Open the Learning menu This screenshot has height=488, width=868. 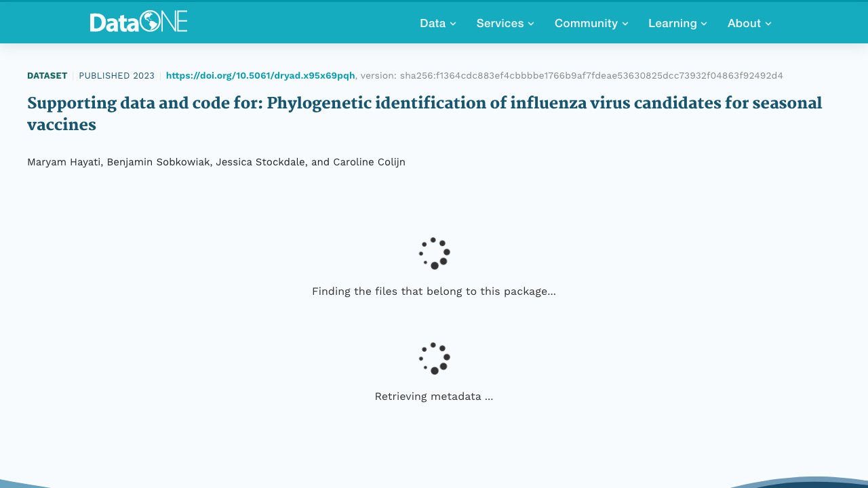[677, 23]
